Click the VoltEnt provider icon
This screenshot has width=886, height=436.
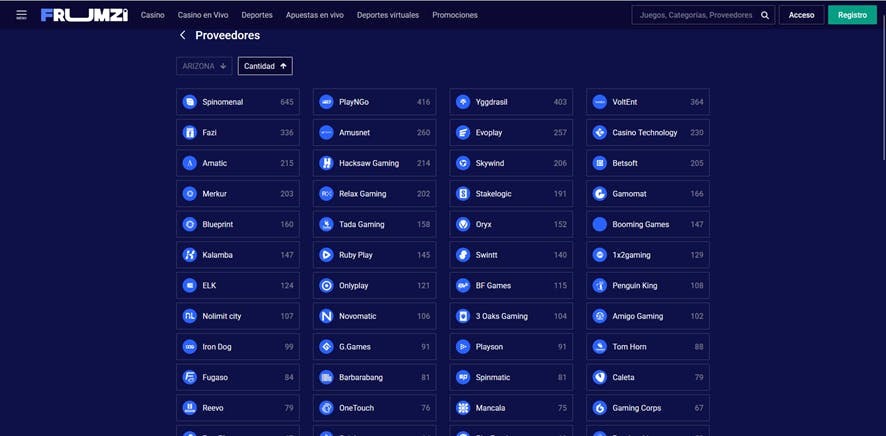coord(600,102)
